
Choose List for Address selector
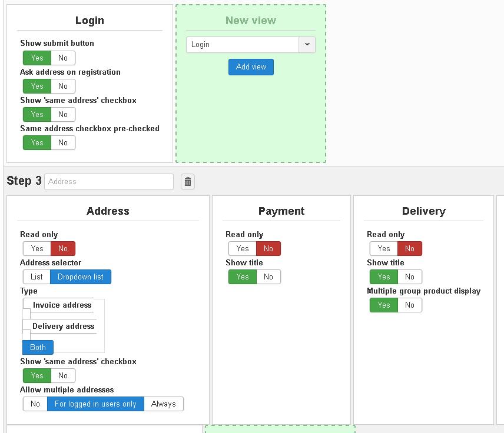(37, 277)
